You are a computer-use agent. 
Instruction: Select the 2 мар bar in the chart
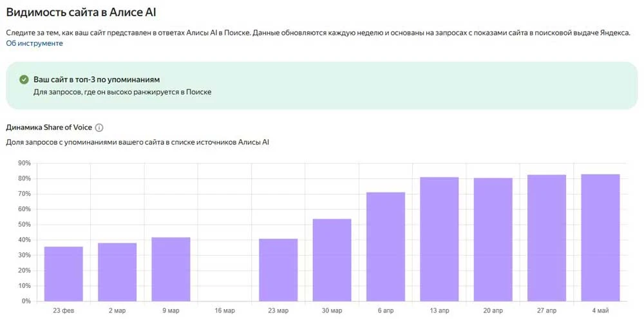[117, 272]
